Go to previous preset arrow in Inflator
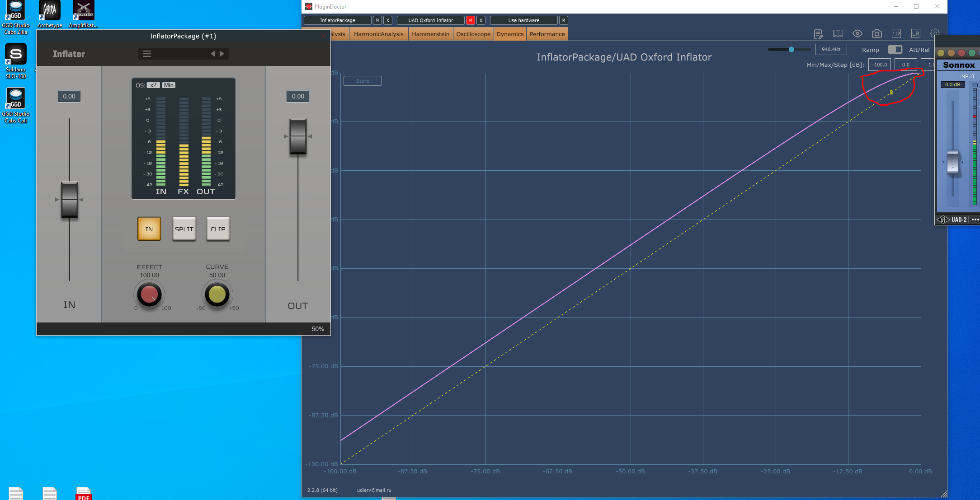This screenshot has width=980, height=500. click(213, 54)
